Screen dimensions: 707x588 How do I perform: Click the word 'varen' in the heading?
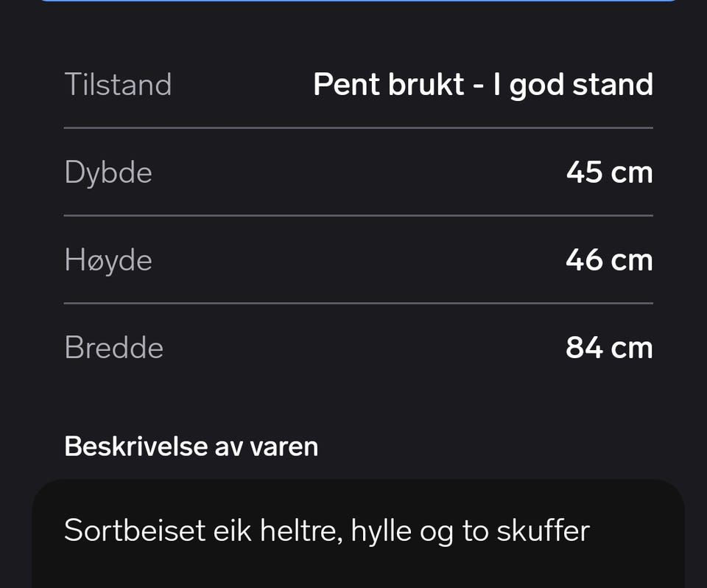[284, 447]
